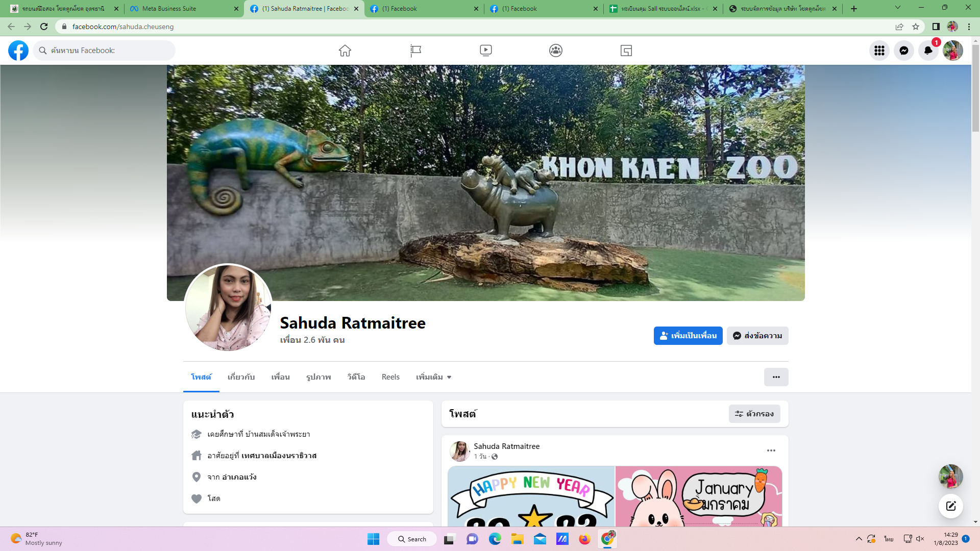Expand the เพิ่มเติม dropdown tab
This screenshot has width=980, height=551.
[x=433, y=377]
